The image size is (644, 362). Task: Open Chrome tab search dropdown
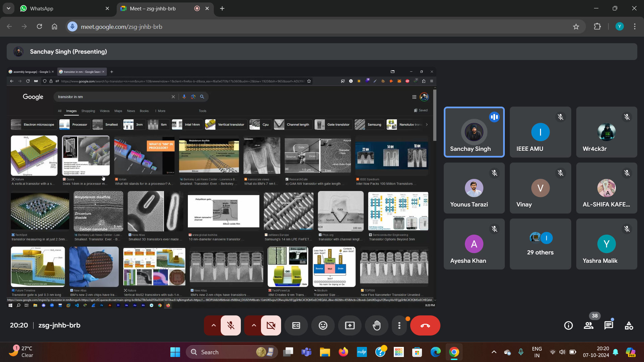pyautogui.click(x=8, y=8)
